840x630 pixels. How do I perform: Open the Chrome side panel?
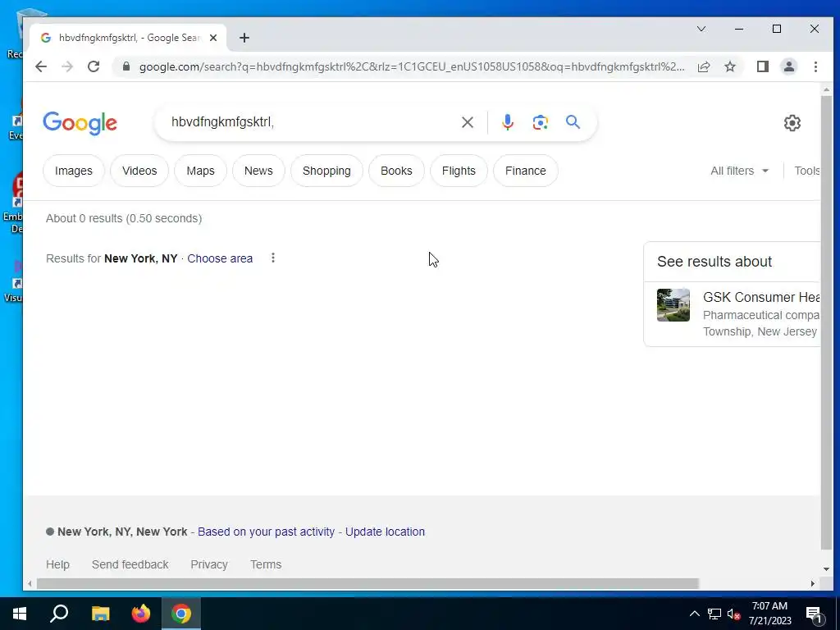(763, 66)
